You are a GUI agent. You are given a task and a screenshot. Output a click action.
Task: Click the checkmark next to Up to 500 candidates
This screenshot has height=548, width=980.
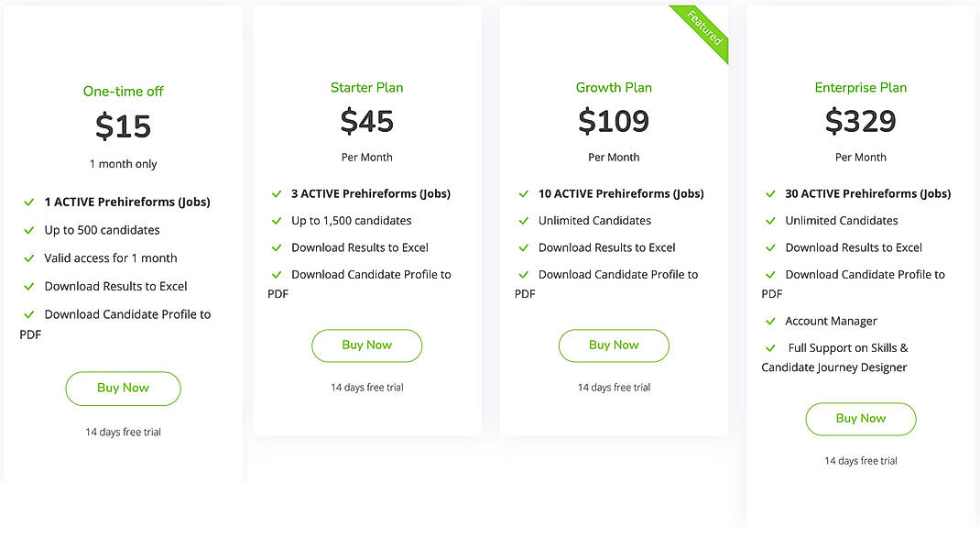tap(28, 229)
